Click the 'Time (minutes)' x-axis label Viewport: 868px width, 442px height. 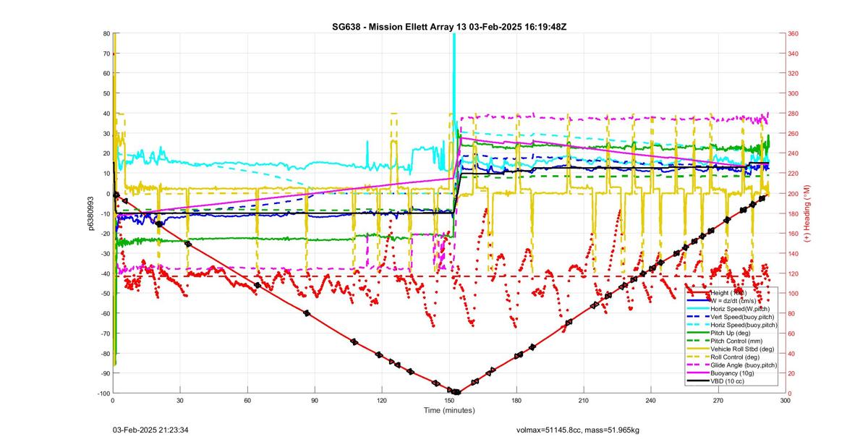click(448, 410)
